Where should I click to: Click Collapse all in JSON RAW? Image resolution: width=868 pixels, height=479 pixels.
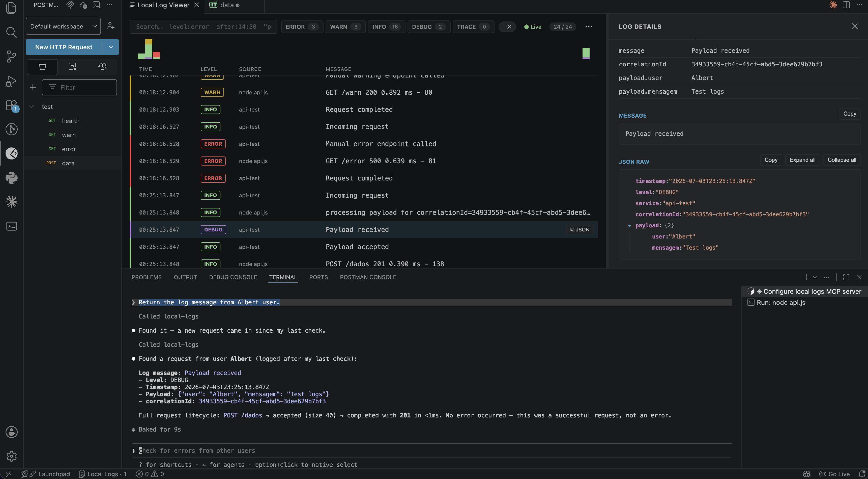tap(842, 160)
